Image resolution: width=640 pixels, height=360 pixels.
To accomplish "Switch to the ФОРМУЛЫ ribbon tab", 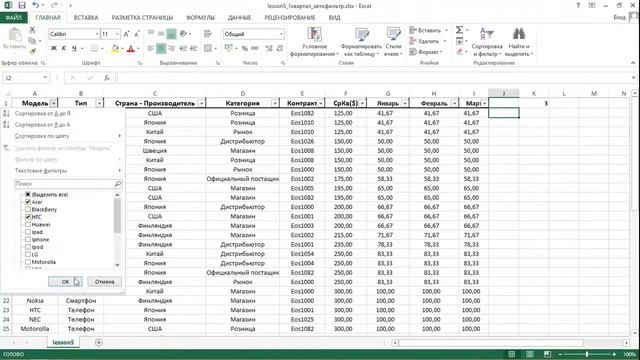I will click(x=200, y=18).
